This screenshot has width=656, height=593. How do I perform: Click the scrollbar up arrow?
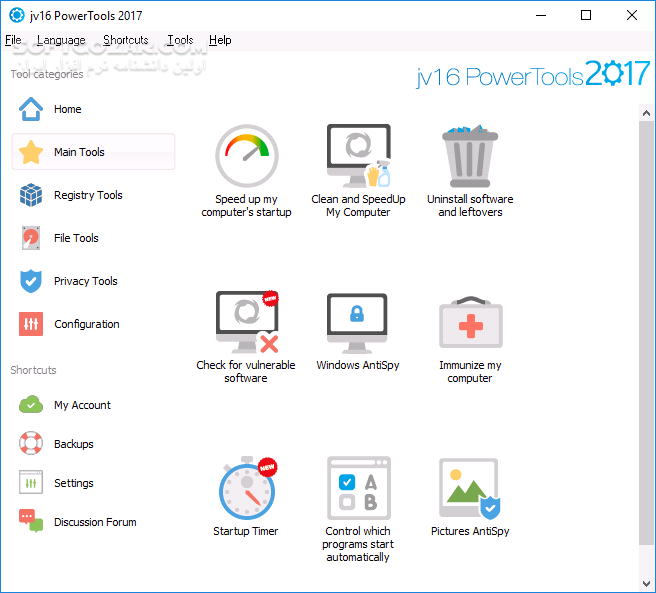click(x=646, y=113)
